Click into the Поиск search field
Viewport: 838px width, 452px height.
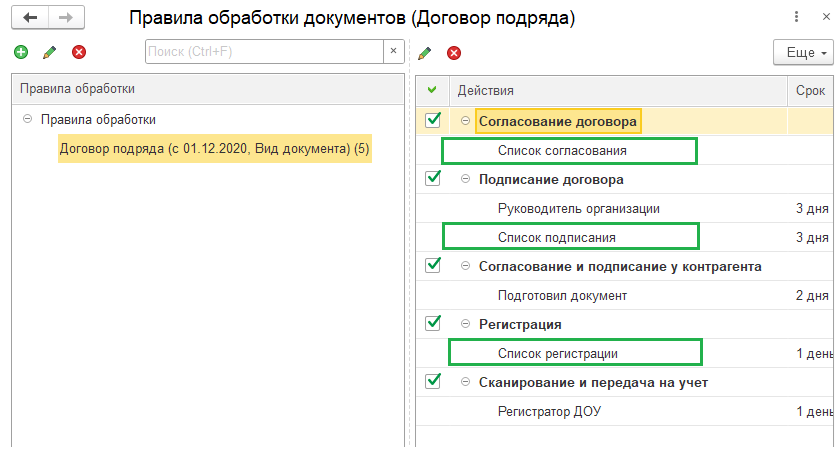(x=264, y=51)
